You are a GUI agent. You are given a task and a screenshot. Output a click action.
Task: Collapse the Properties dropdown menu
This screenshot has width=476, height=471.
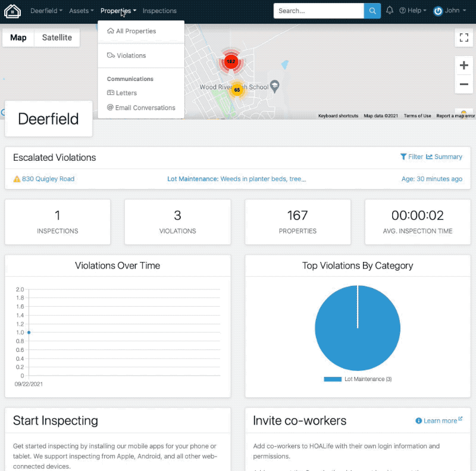[x=118, y=11]
